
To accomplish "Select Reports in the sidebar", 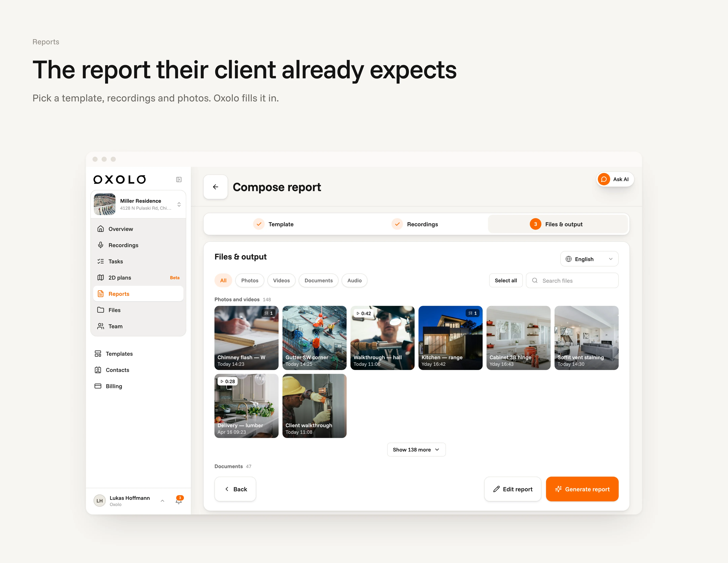I will click(138, 294).
